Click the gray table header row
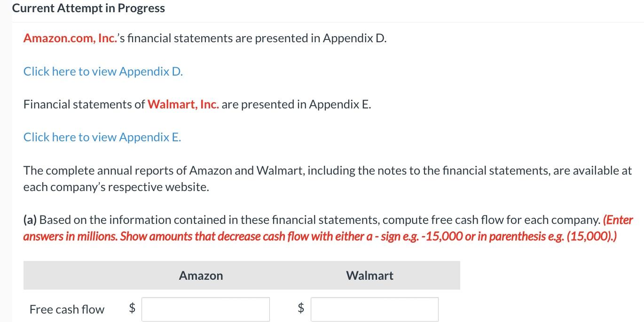The image size is (644, 322). pyautogui.click(x=241, y=276)
